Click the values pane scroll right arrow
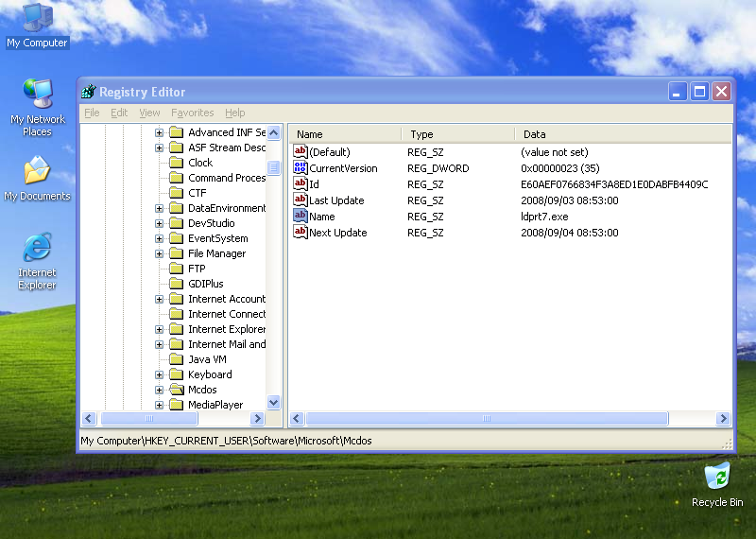Image resolution: width=756 pixels, height=539 pixels. pos(723,418)
